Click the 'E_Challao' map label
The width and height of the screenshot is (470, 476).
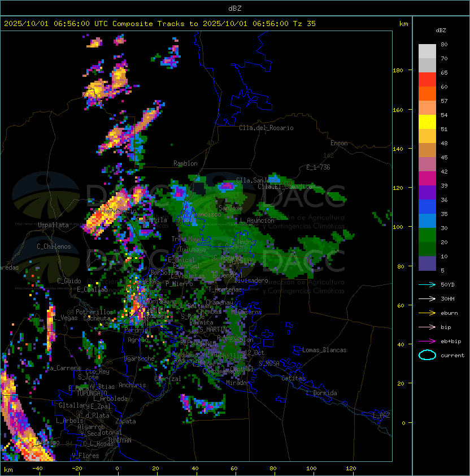(x=92, y=289)
